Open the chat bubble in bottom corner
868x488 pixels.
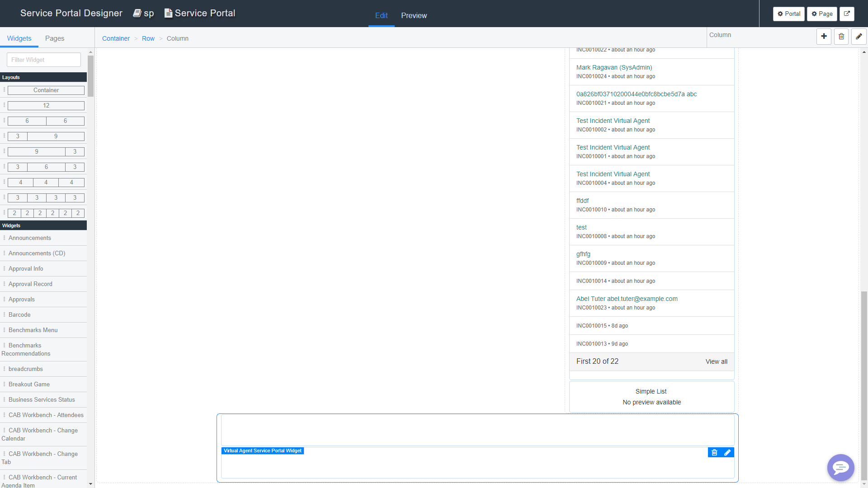tap(840, 468)
